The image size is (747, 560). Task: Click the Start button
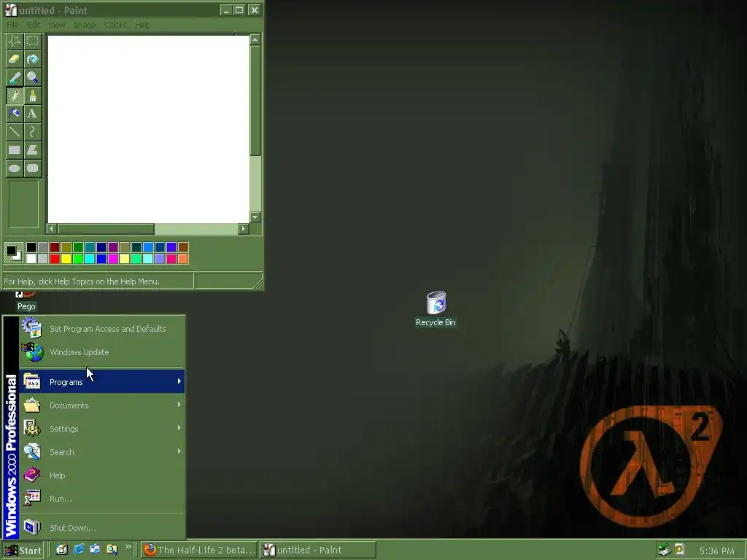23,550
